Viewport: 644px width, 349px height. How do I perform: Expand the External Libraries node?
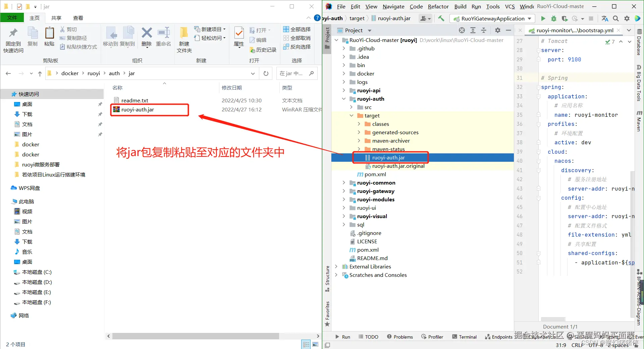pyautogui.click(x=336, y=266)
